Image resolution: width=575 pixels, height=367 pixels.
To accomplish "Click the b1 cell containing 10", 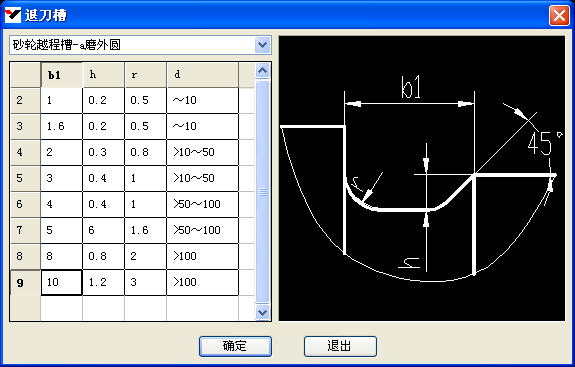I will tap(62, 283).
